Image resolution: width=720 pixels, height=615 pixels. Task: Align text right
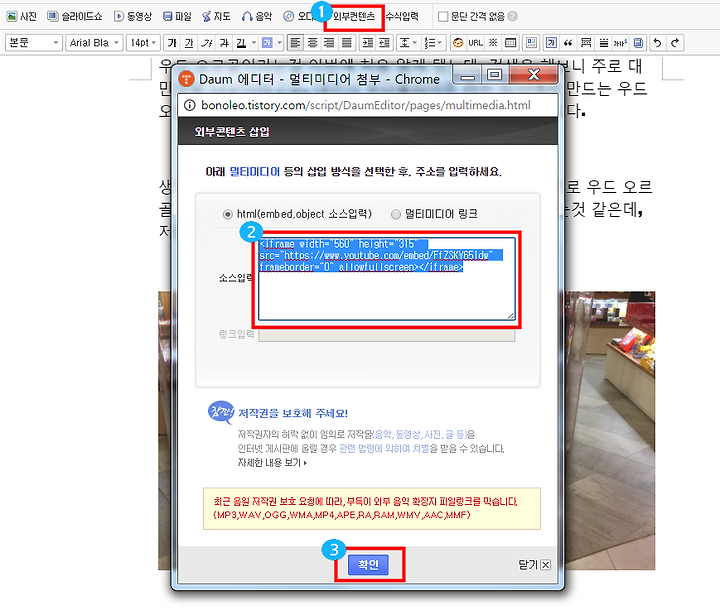coord(329,43)
